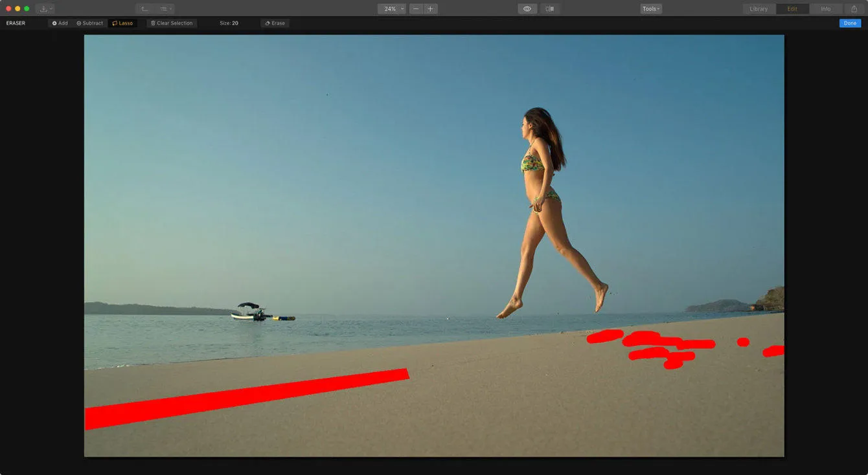
Task: Click the Done button
Action: click(850, 23)
